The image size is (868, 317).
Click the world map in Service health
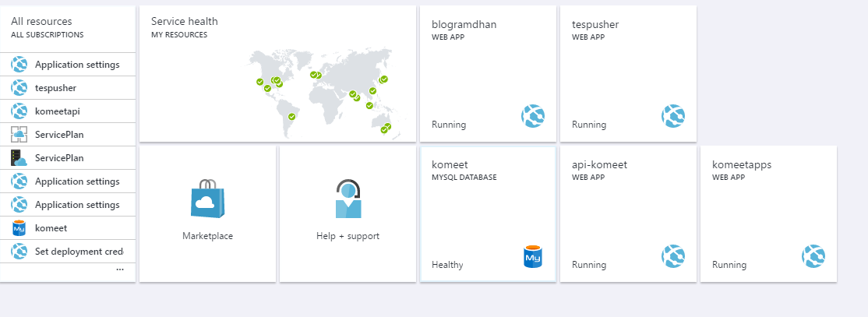[326, 92]
